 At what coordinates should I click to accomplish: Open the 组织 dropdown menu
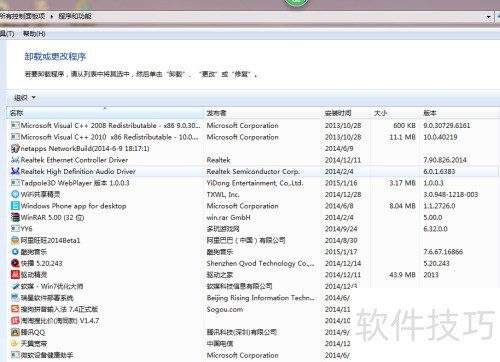coord(25,98)
